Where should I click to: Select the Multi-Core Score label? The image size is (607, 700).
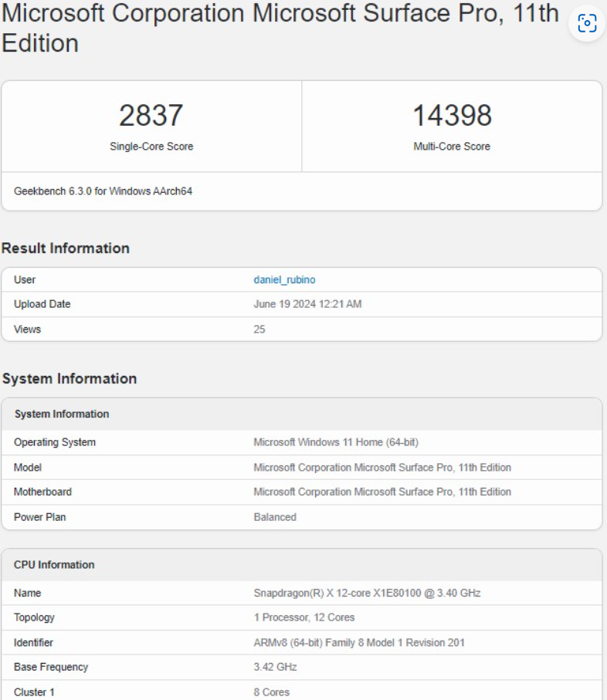[452, 147]
